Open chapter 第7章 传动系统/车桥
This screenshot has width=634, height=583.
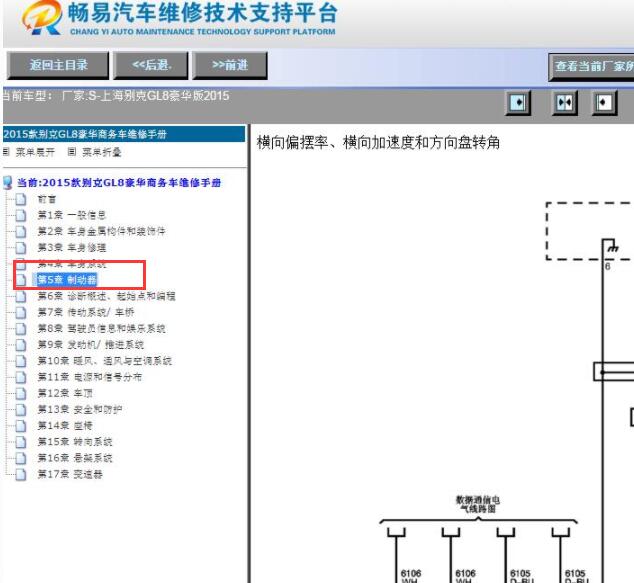pos(86,312)
